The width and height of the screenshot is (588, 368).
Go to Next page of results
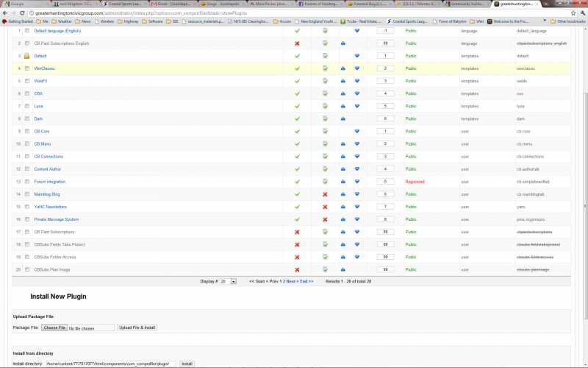(x=292, y=281)
